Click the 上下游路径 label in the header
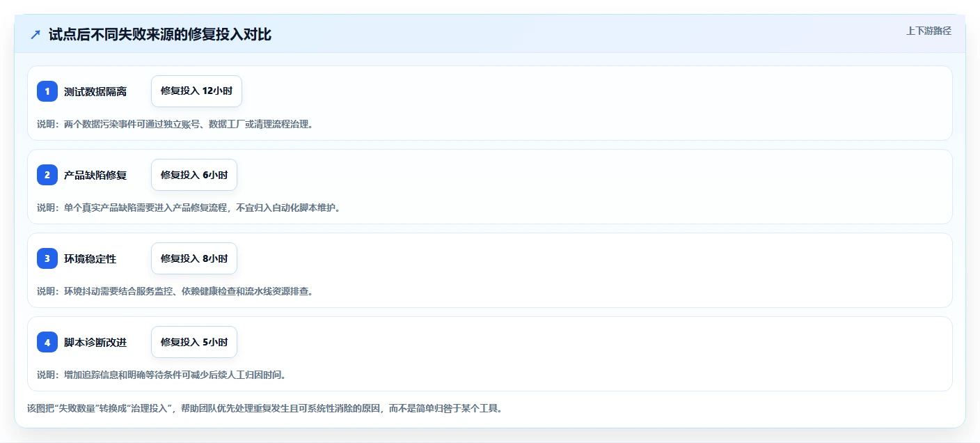 (x=928, y=31)
